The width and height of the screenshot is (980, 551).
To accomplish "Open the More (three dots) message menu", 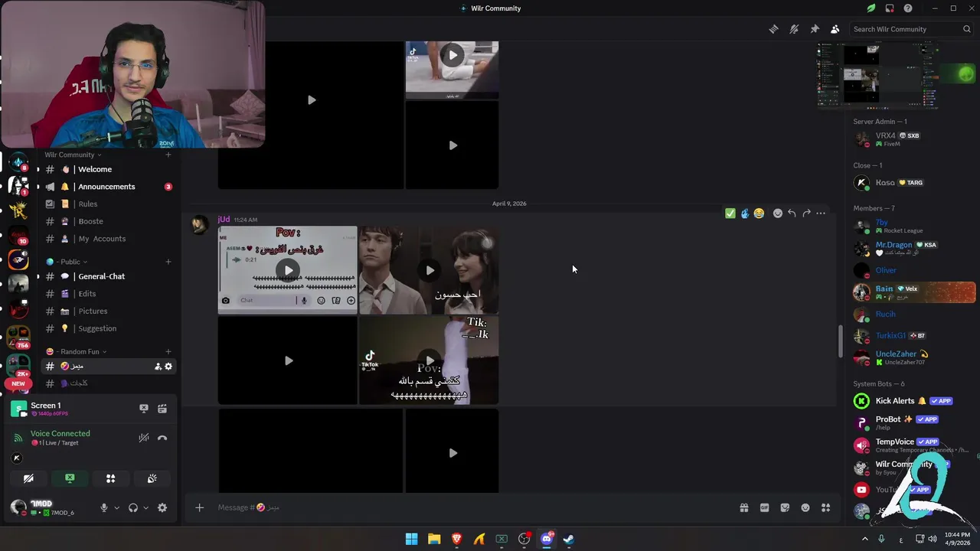I will point(821,214).
